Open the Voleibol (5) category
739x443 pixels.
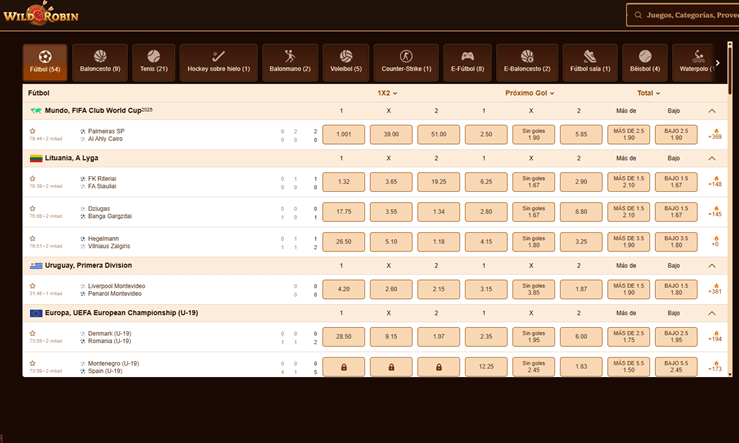[x=345, y=62]
